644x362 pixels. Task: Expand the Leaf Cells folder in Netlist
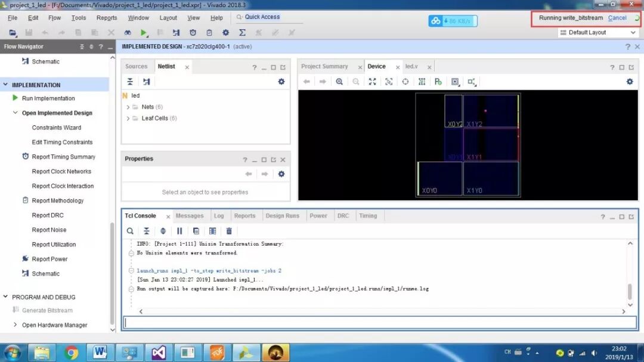pos(128,118)
